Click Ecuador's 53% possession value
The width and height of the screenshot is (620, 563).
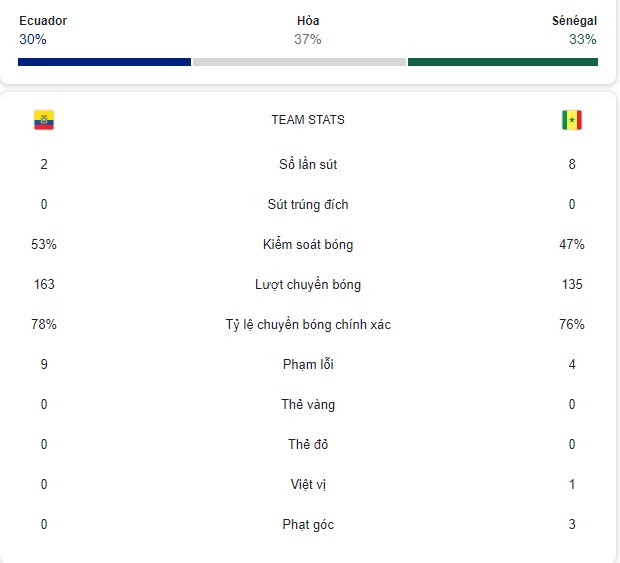pyautogui.click(x=44, y=244)
